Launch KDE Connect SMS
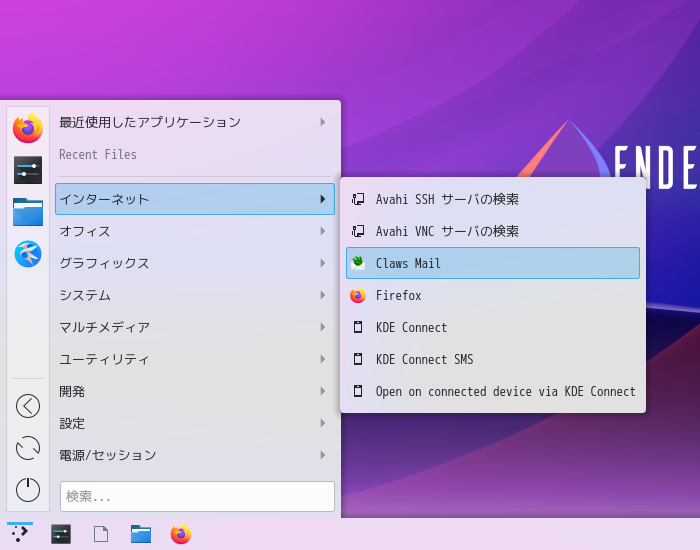 click(493, 359)
